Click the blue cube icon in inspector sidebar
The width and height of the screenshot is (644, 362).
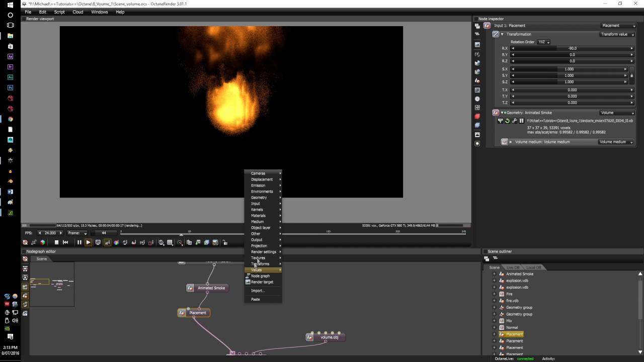coord(477,126)
